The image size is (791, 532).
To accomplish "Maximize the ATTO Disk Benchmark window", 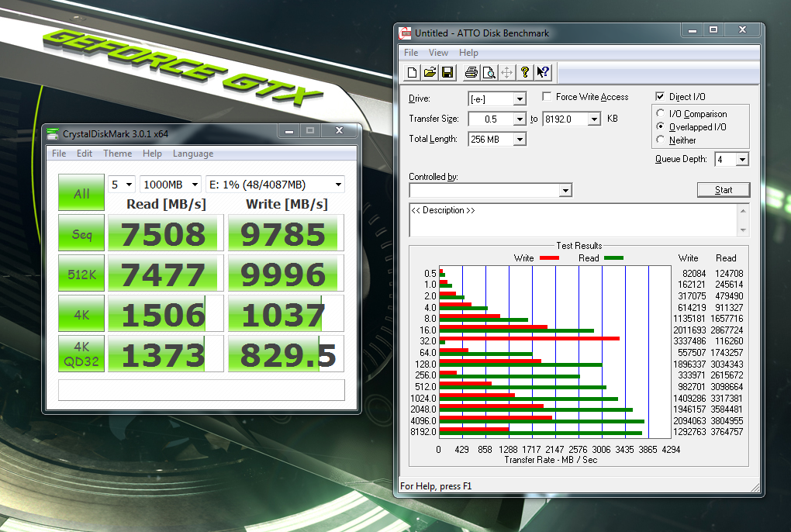I will [713, 30].
